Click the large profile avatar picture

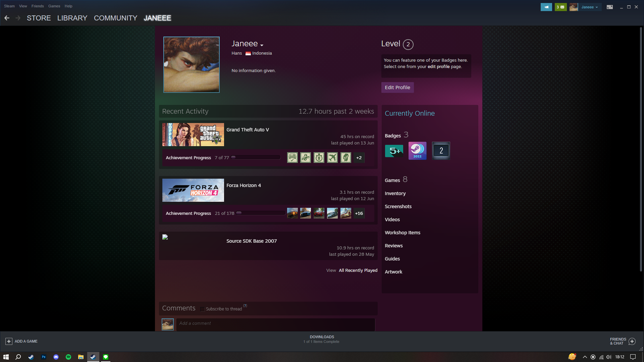tap(191, 64)
